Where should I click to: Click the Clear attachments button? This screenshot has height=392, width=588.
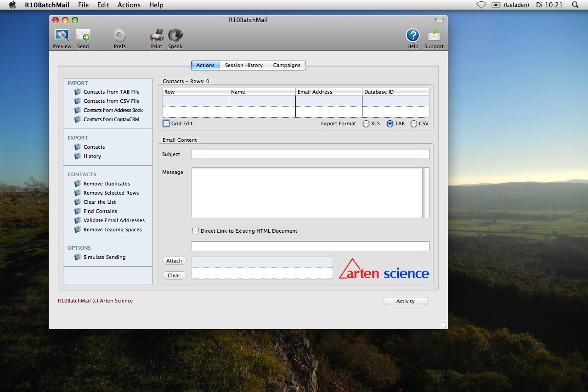coord(174,275)
